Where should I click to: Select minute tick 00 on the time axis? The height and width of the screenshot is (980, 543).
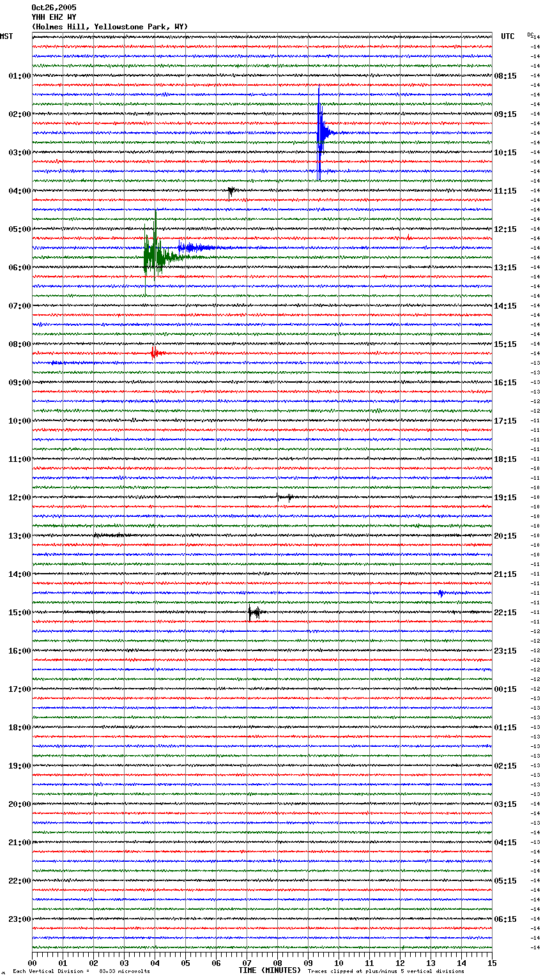click(32, 963)
